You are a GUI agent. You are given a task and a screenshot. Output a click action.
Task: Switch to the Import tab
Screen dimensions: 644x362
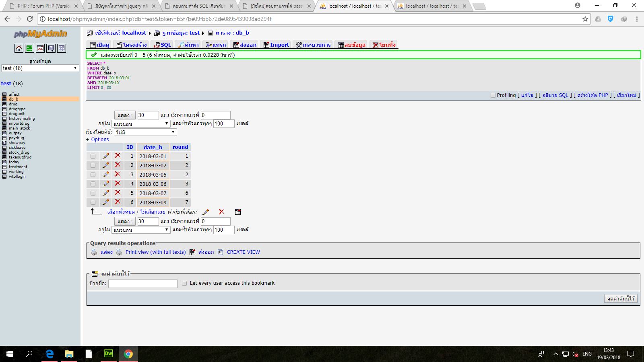tap(276, 45)
